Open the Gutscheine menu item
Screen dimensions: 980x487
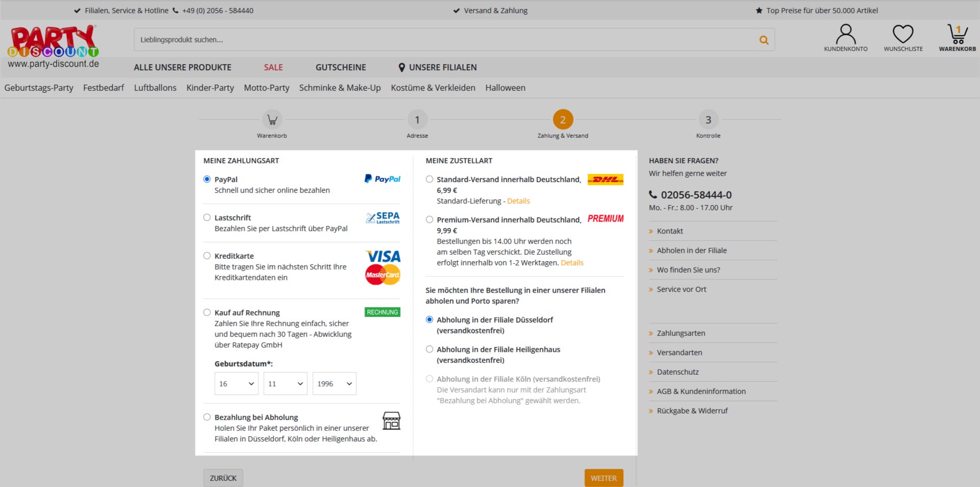340,67
